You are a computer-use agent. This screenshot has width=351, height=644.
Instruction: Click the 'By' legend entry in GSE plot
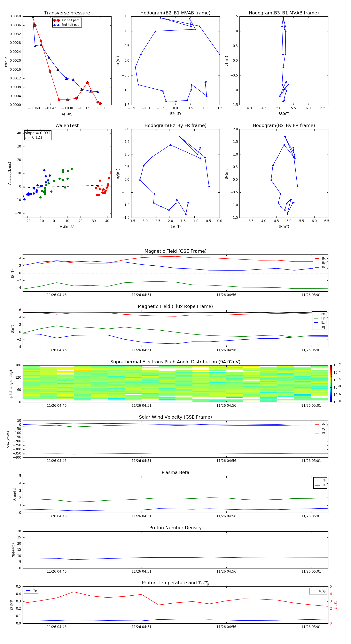tap(320, 263)
